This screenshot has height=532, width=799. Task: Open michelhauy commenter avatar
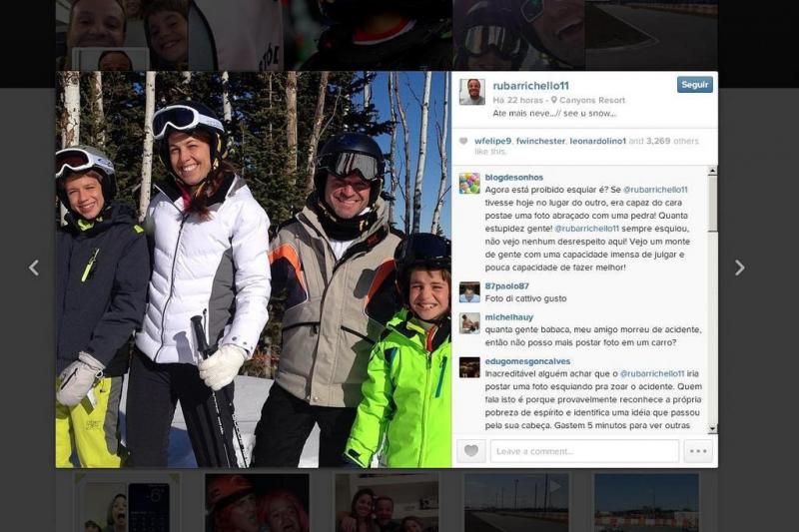pyautogui.click(x=469, y=323)
